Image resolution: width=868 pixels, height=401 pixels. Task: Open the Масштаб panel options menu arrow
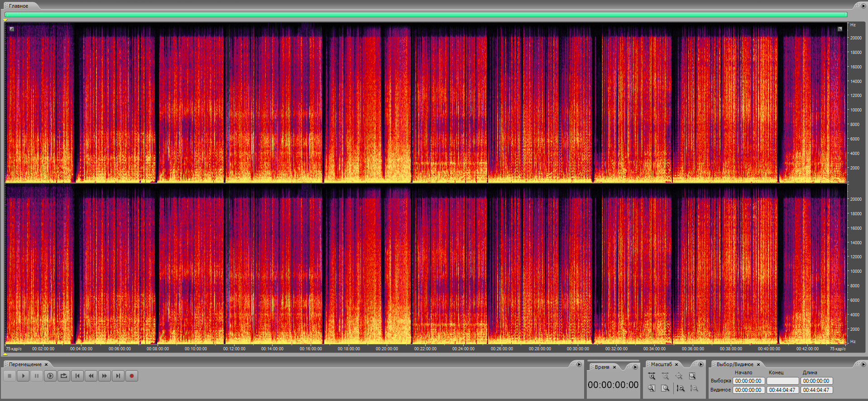[x=701, y=364]
